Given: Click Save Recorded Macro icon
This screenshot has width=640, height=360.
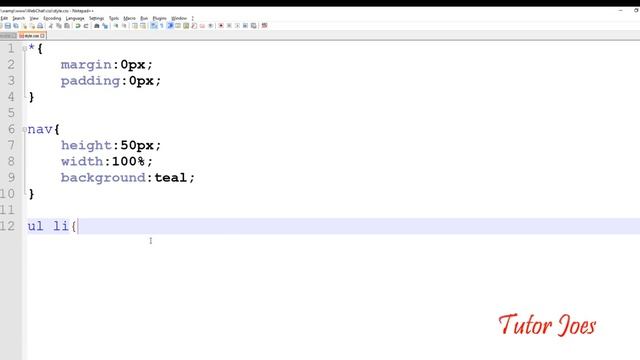Looking at the screenshot, I should (x=253, y=26).
